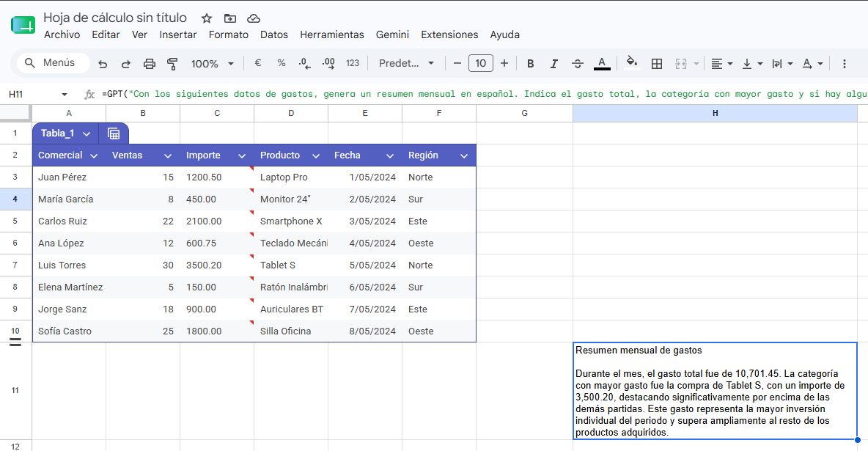This screenshot has height=451, width=868.
Task: Format as percent
Action: tap(282, 63)
